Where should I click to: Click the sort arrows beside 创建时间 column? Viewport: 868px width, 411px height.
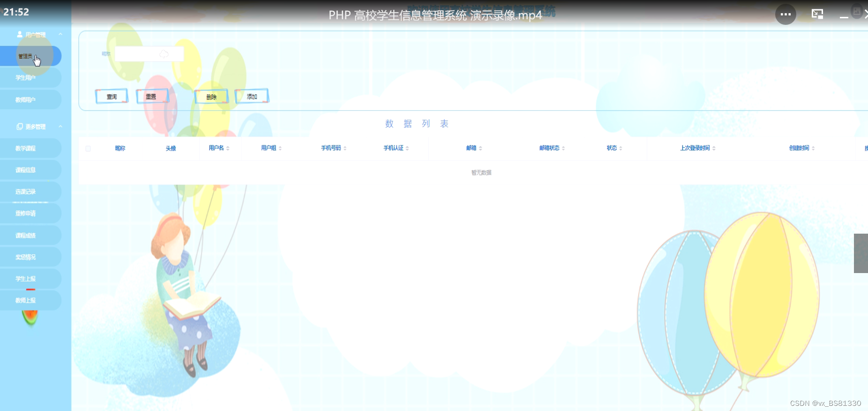coord(813,148)
